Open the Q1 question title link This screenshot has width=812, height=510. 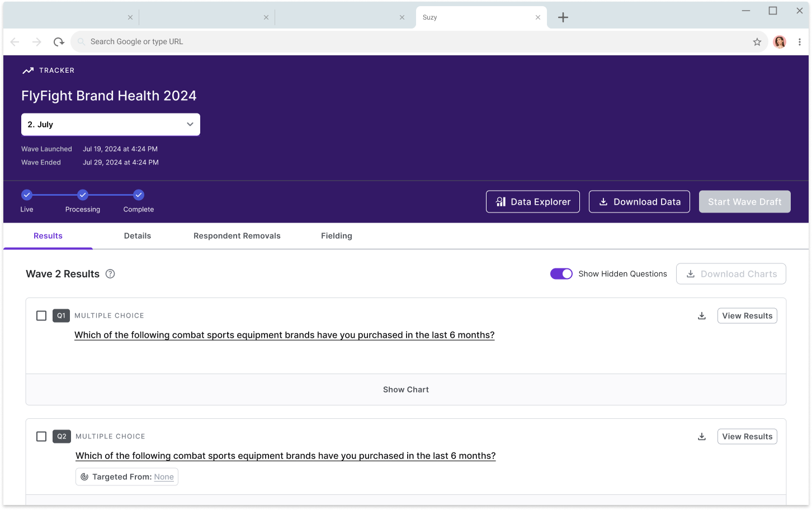point(285,335)
